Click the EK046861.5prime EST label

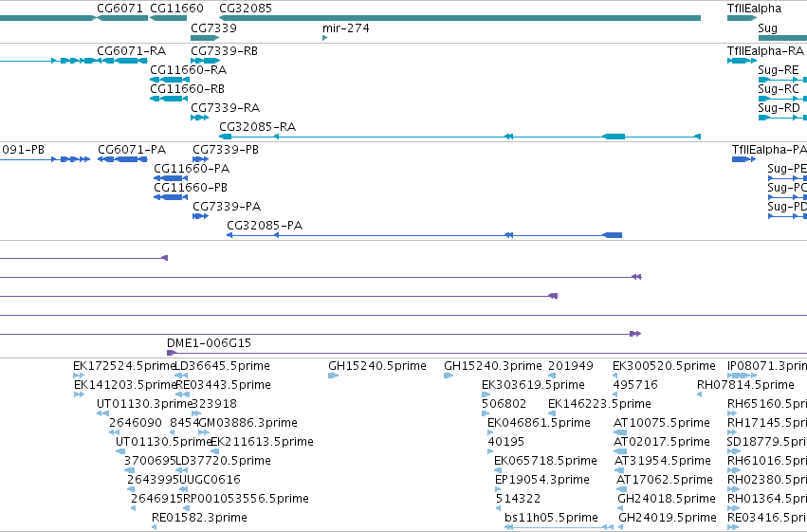click(x=539, y=423)
